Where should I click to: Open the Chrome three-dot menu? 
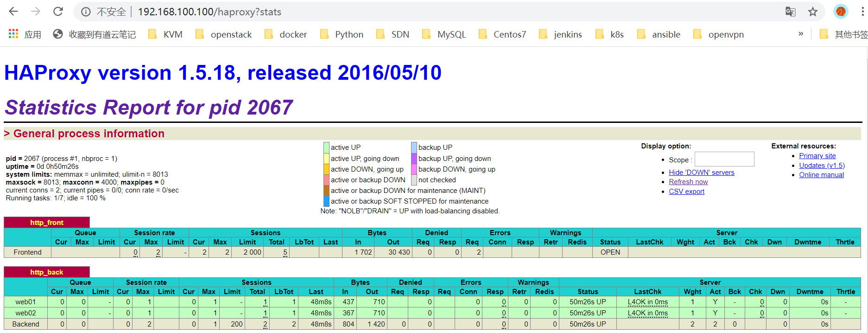[x=862, y=12]
